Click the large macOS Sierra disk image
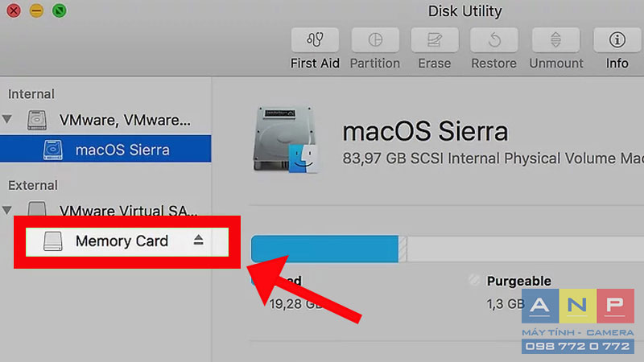The image size is (644, 362). click(x=286, y=139)
